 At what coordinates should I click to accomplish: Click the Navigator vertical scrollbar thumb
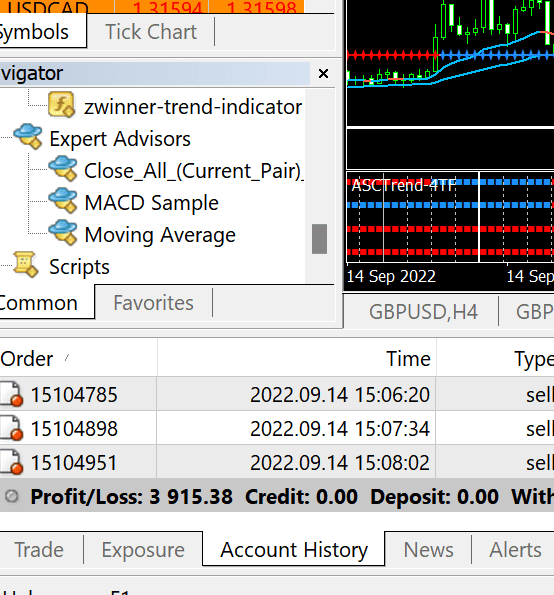(x=319, y=239)
